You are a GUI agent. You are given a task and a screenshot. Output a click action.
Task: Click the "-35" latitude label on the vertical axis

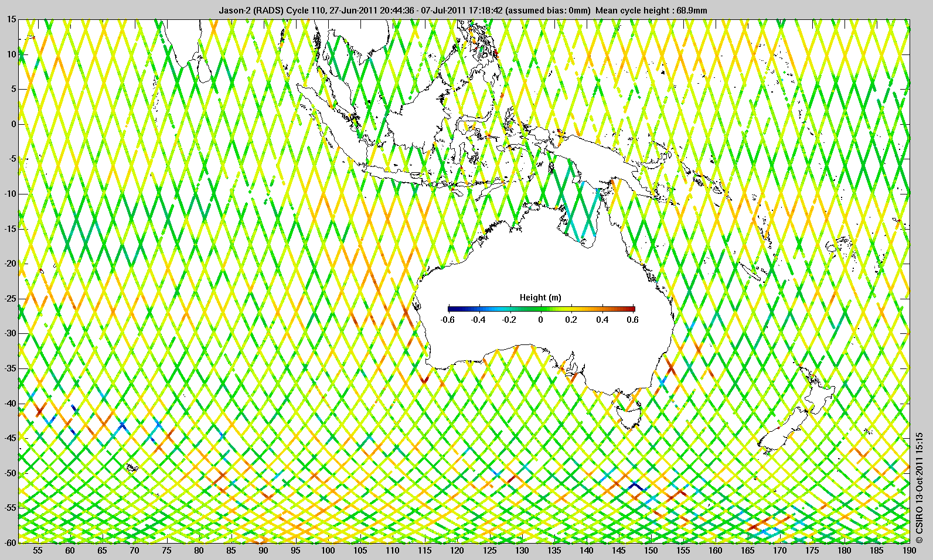click(x=10, y=368)
